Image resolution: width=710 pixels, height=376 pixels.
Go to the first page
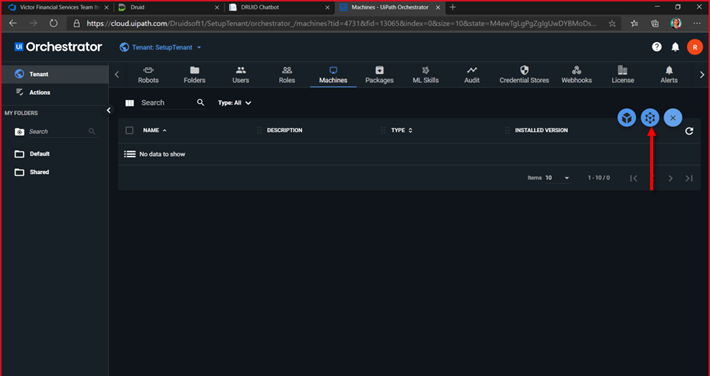[633, 178]
